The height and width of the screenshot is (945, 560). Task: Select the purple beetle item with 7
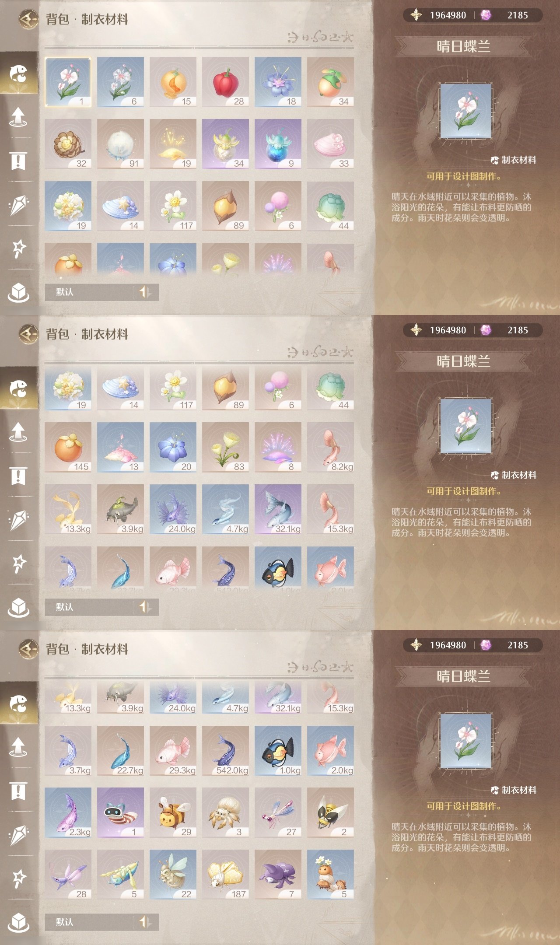278,875
